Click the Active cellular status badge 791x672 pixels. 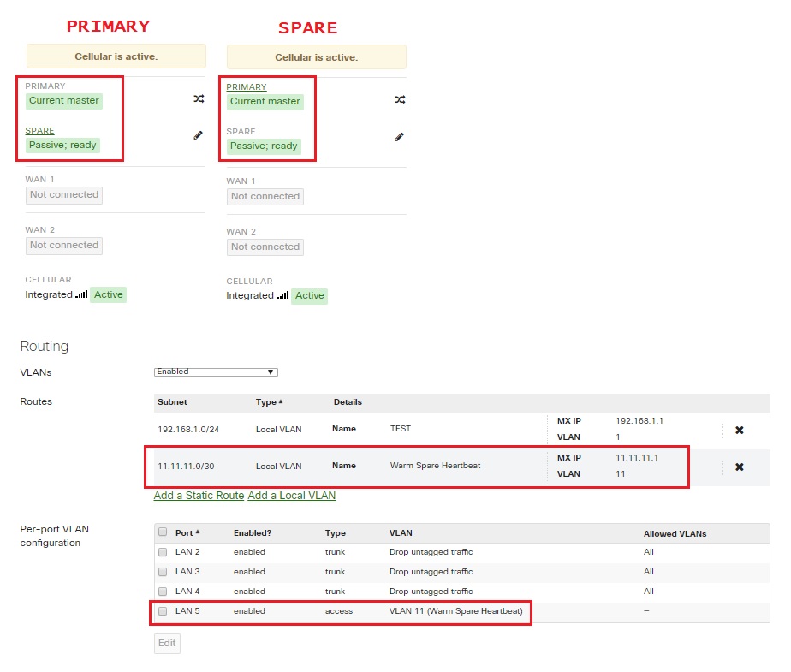tap(108, 294)
